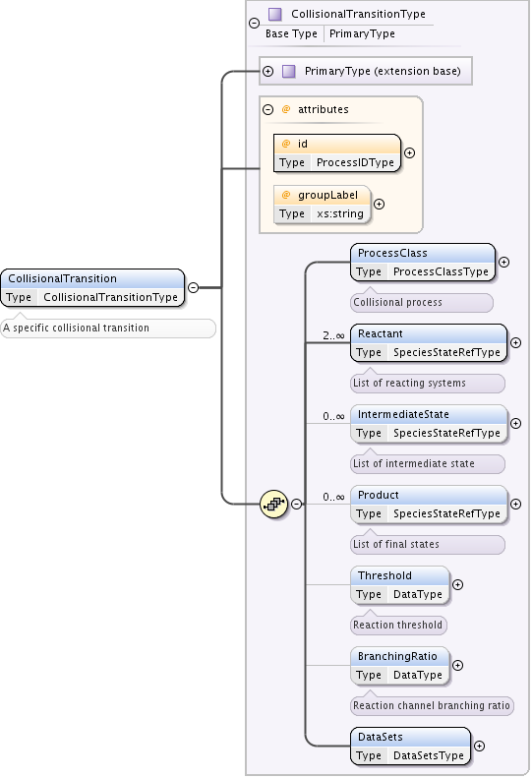The height and width of the screenshot is (778, 532).
Task: Click the 'Reaction threshold' annotation
Action: coord(397,625)
